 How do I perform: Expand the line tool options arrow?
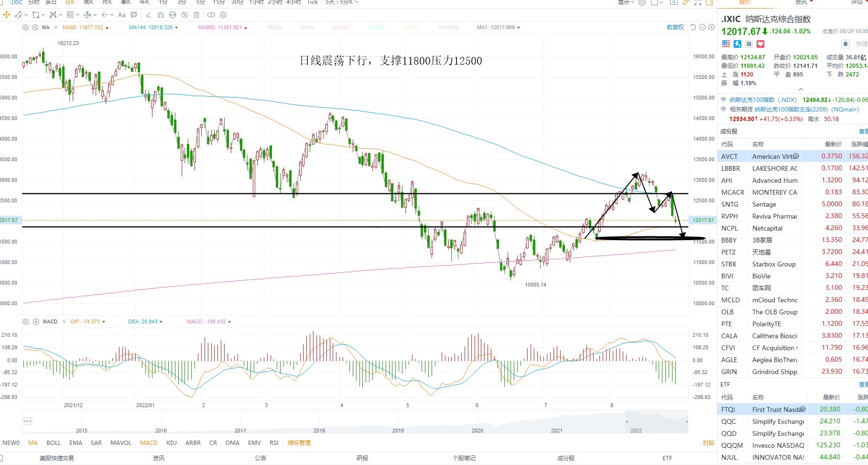coord(26,15)
